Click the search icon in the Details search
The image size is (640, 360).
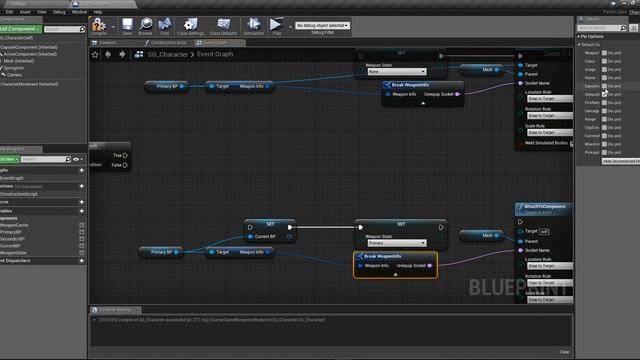(x=623, y=28)
